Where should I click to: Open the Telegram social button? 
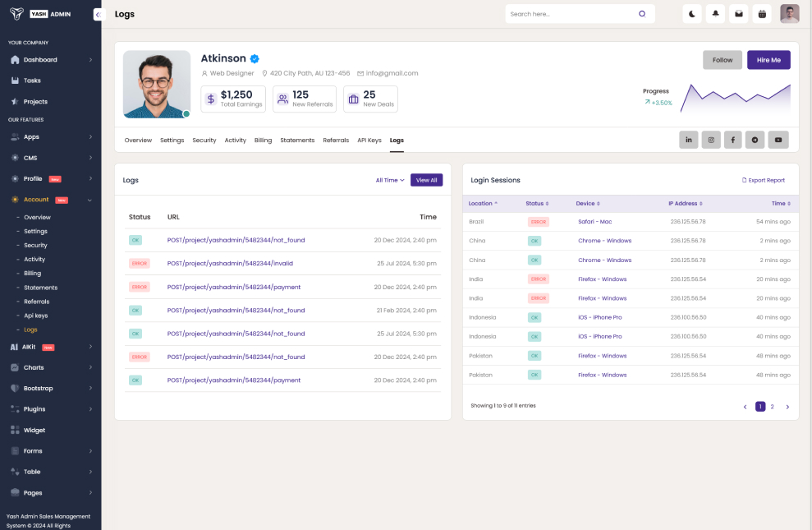point(755,140)
